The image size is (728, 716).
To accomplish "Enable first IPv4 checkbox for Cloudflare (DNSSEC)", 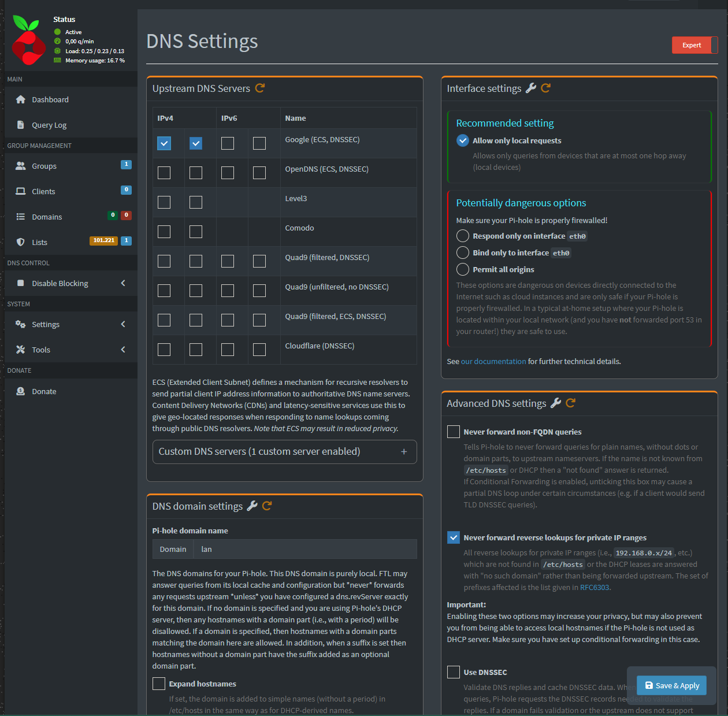I will click(x=164, y=350).
